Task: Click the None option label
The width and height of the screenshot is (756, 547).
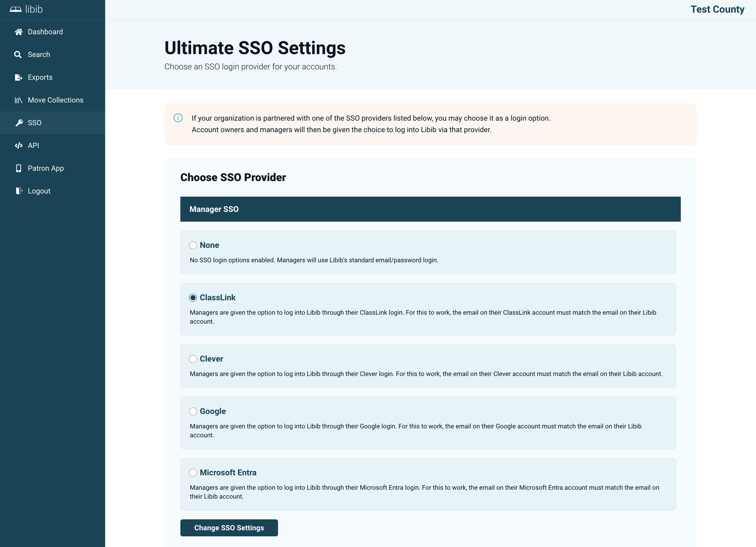Action: tap(209, 245)
